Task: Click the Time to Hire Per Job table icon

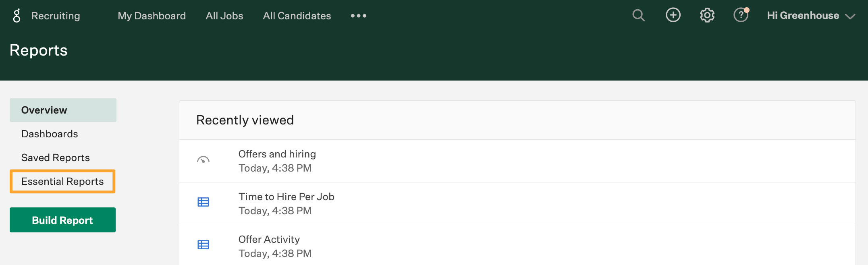Action: point(203,202)
